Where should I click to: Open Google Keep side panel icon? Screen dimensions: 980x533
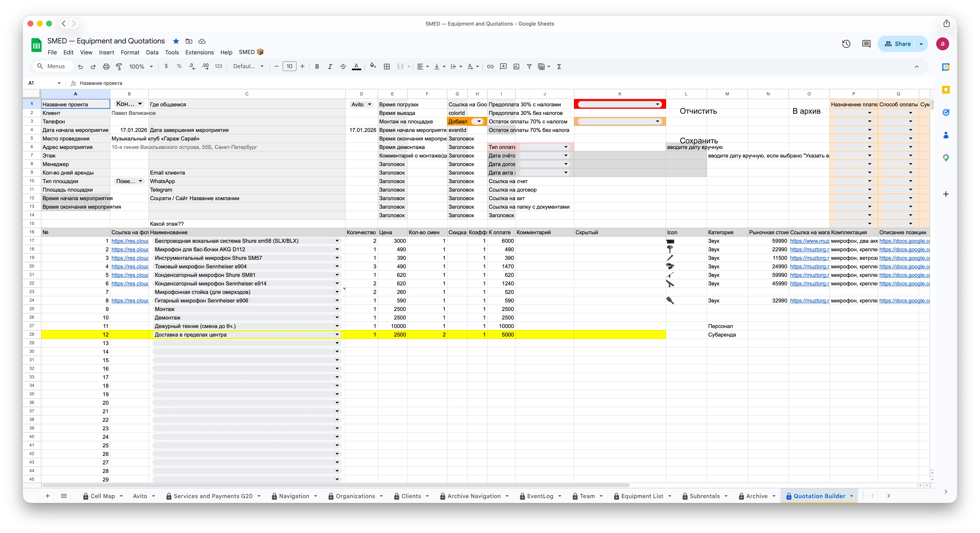click(946, 90)
